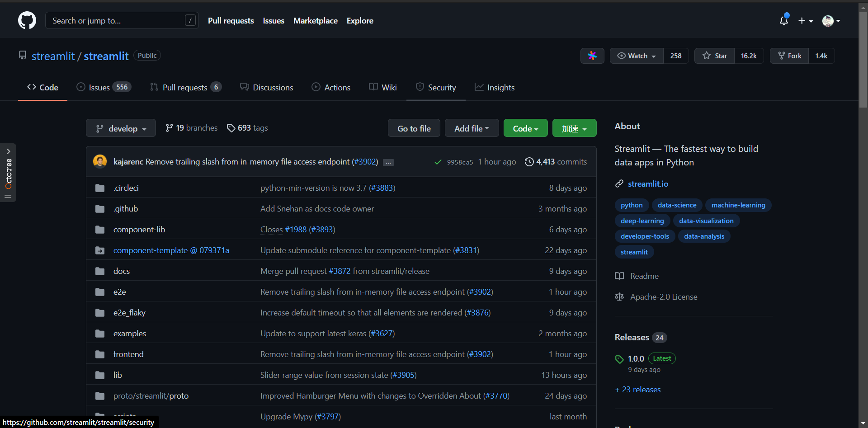Click Explore in top navigation
Image resolution: width=868 pixels, height=428 pixels.
click(360, 21)
